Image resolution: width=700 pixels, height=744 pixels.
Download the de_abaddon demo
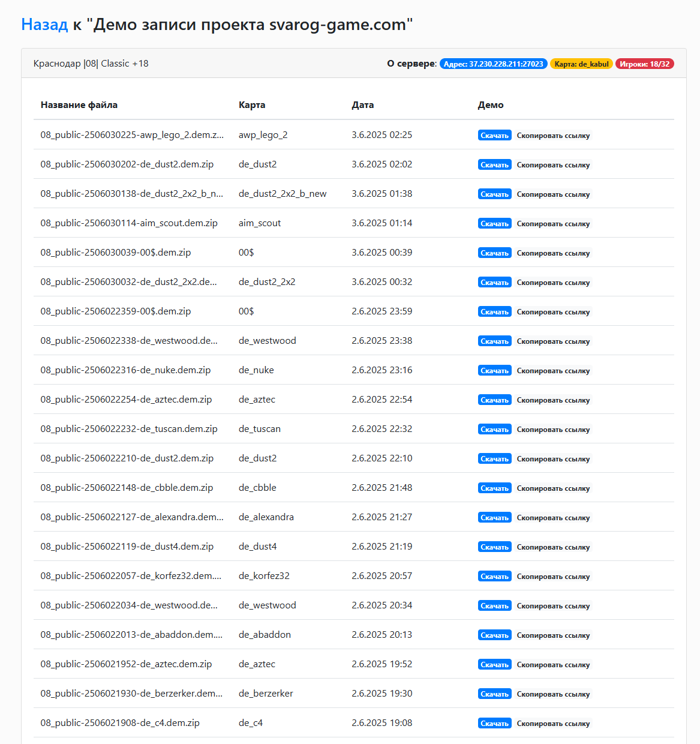pos(495,635)
